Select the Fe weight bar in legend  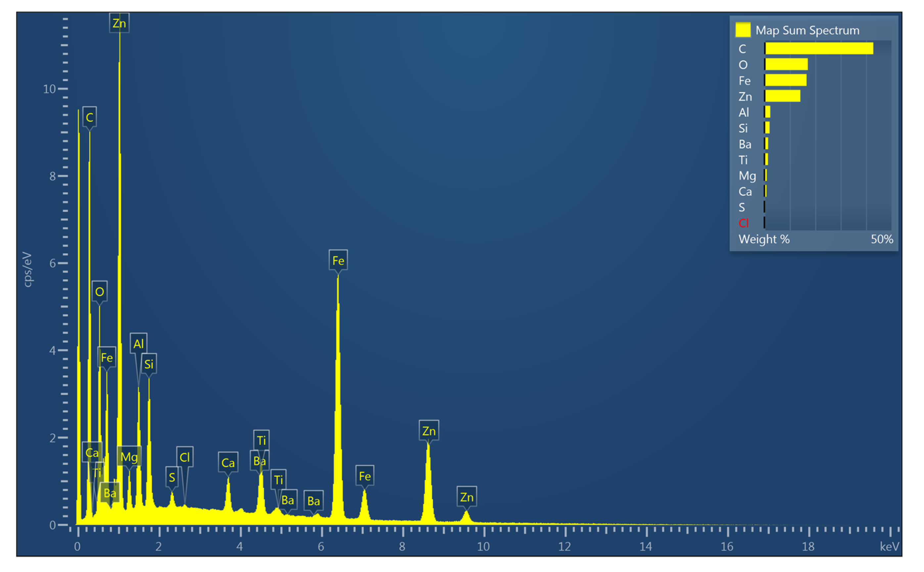click(786, 80)
